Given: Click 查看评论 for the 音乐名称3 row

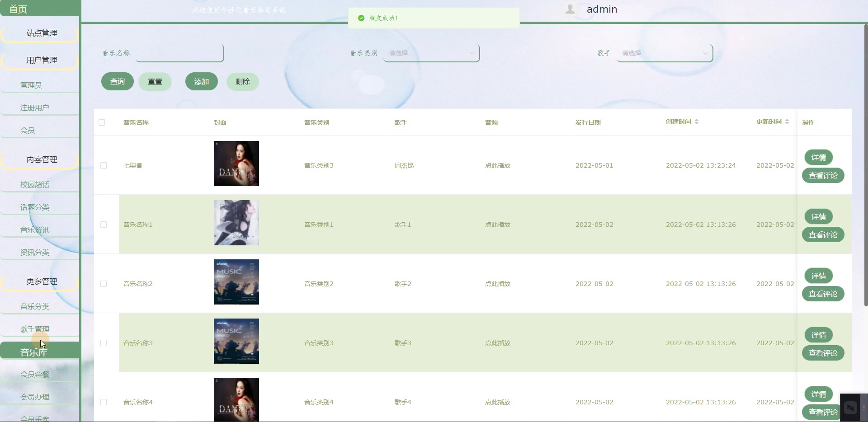Looking at the screenshot, I should click(x=823, y=353).
